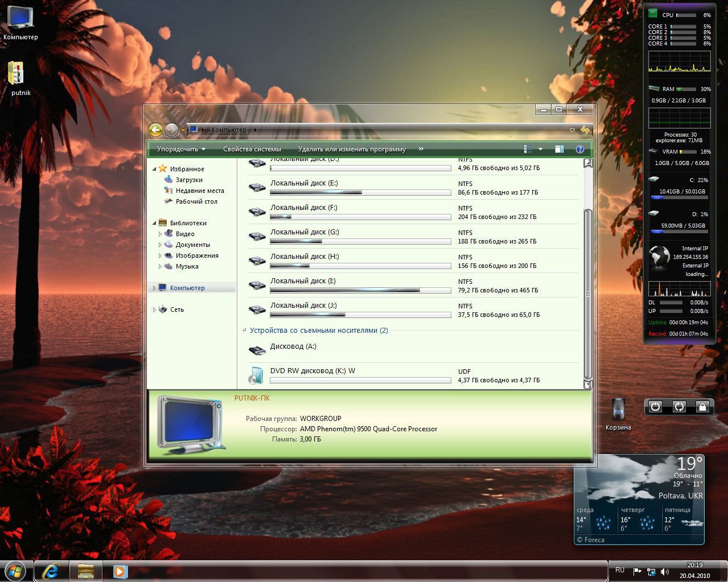Collapse the Устройства со съемными носителями group

tap(244, 330)
